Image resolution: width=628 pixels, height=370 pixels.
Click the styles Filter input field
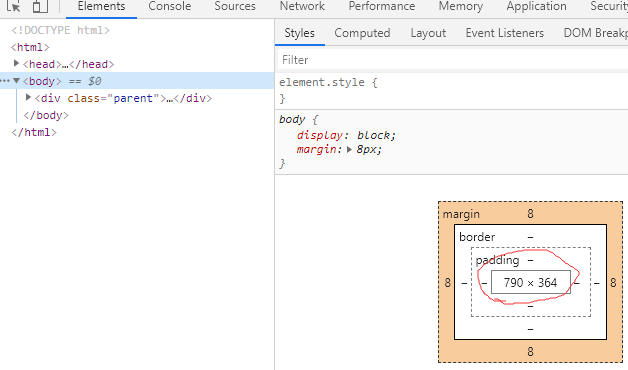coord(453,60)
